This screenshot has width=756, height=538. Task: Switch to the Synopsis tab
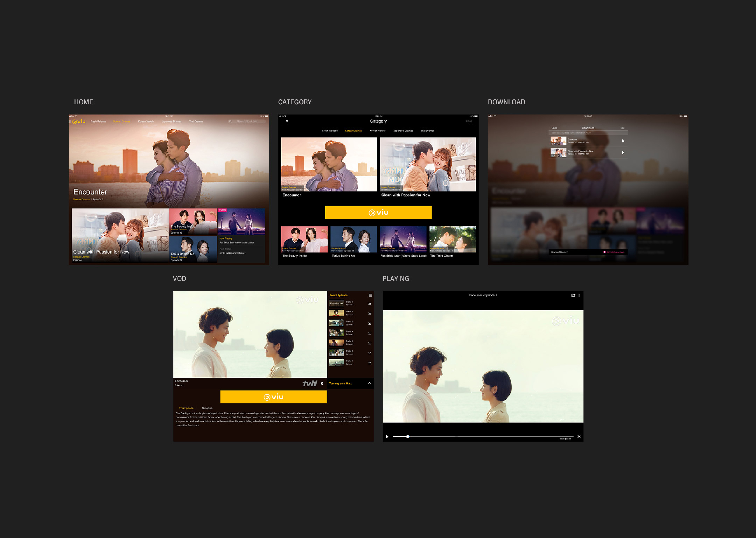[207, 408]
